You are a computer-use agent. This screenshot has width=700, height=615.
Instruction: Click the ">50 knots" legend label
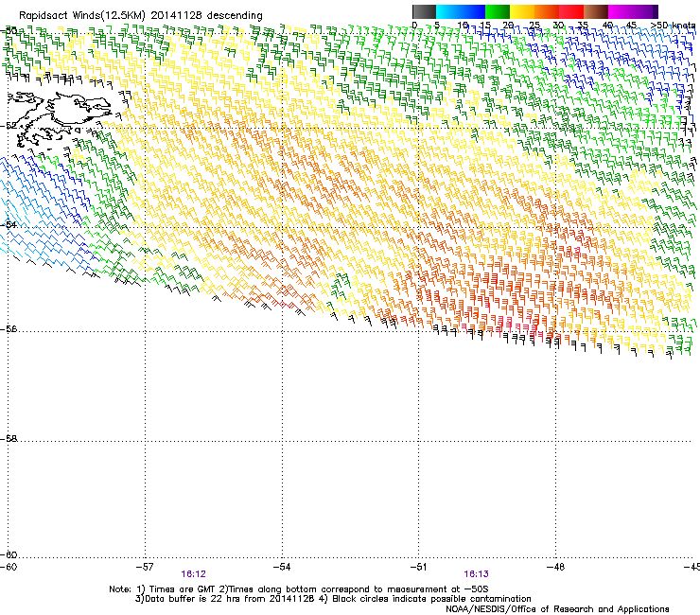tap(674, 26)
